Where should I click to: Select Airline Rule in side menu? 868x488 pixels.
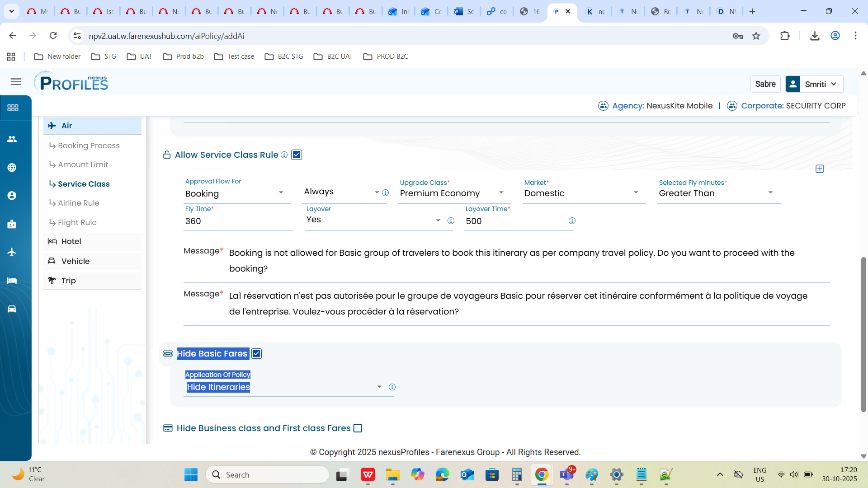coord(78,203)
